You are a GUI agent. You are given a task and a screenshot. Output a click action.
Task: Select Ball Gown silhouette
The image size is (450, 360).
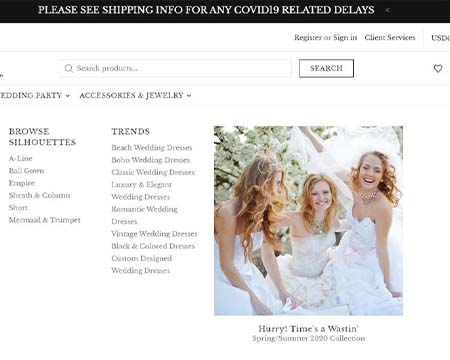pos(26,171)
